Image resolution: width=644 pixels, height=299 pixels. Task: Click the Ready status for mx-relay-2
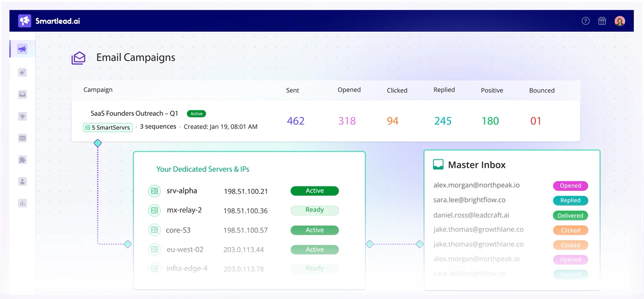pyautogui.click(x=315, y=210)
